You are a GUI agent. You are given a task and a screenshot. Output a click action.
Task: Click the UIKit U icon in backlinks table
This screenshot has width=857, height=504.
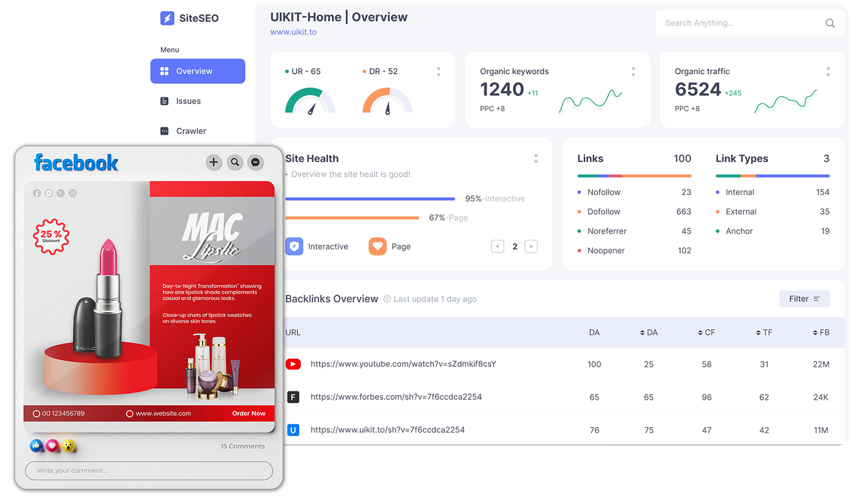tap(293, 430)
